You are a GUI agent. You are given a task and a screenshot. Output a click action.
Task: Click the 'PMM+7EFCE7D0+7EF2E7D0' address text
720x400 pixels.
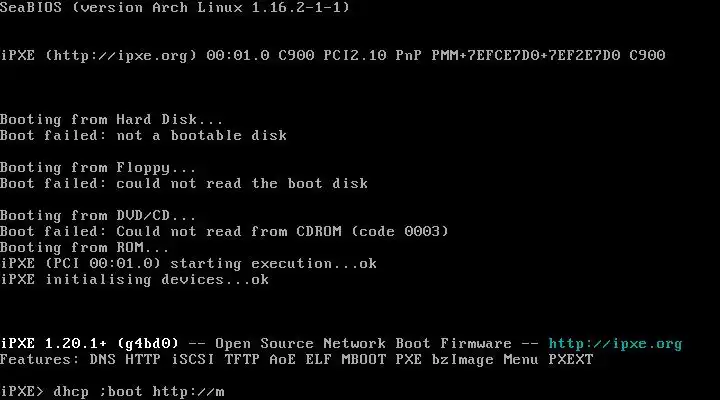(526, 56)
